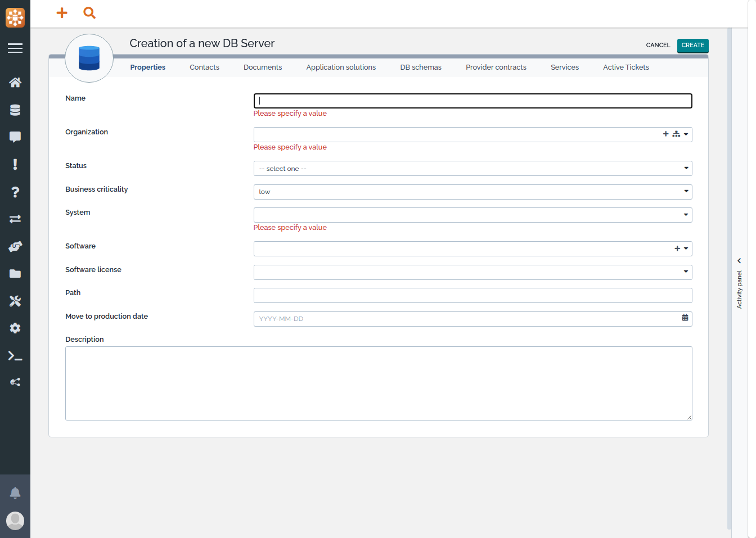This screenshot has width=756, height=538.
Task: Open the home icon in sidebar
Action: click(15, 83)
